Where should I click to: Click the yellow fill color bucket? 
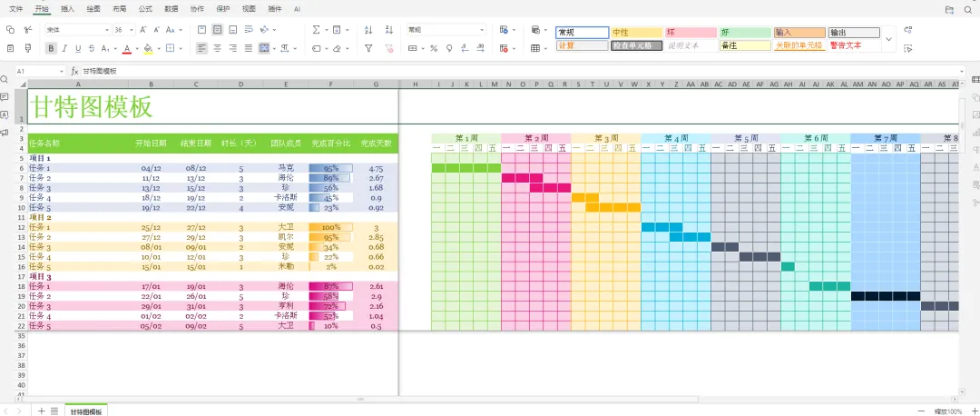click(x=148, y=48)
